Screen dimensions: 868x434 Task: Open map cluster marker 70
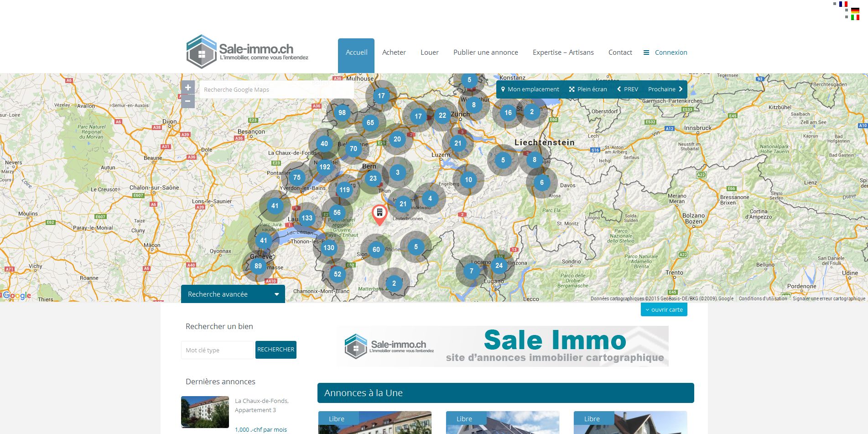tap(353, 149)
